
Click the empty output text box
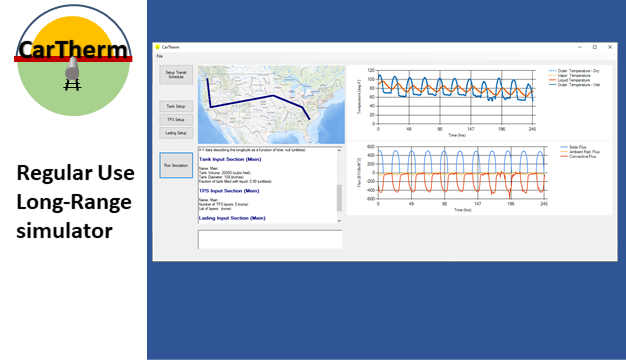(270, 239)
